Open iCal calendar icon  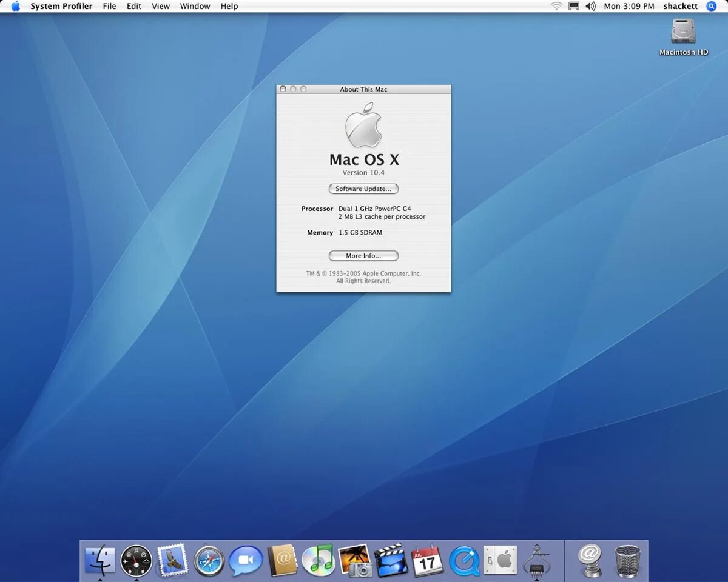[428, 560]
